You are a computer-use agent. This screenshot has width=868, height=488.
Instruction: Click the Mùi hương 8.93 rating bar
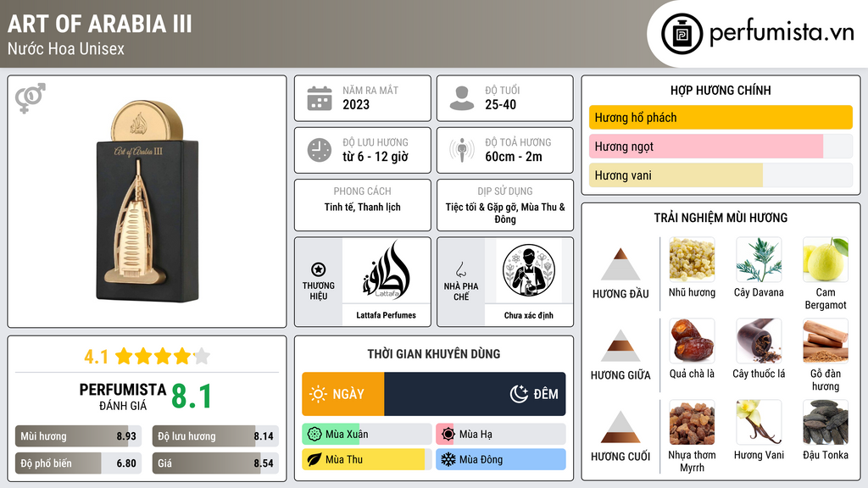pyautogui.click(x=79, y=436)
